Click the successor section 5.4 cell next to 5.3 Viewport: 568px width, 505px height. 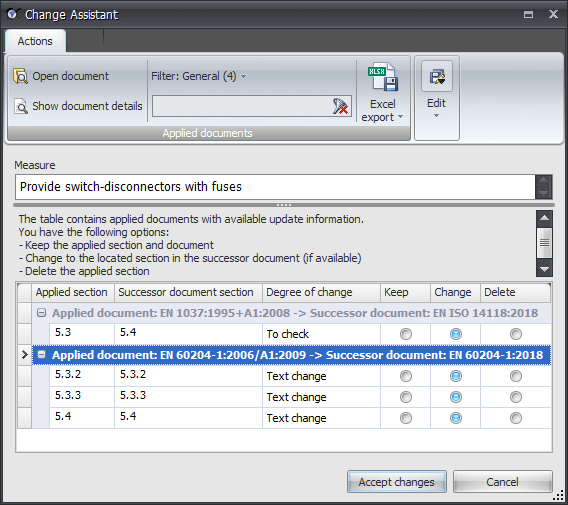(188, 334)
